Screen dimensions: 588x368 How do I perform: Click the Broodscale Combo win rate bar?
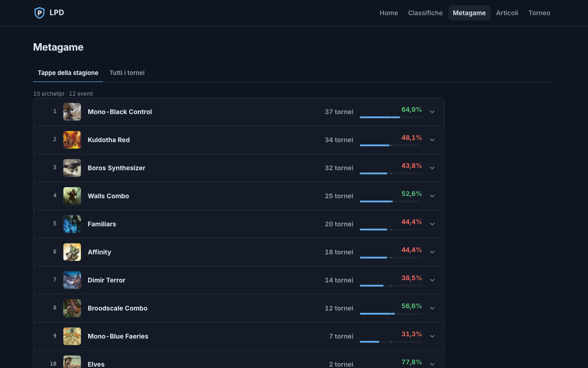point(391,314)
